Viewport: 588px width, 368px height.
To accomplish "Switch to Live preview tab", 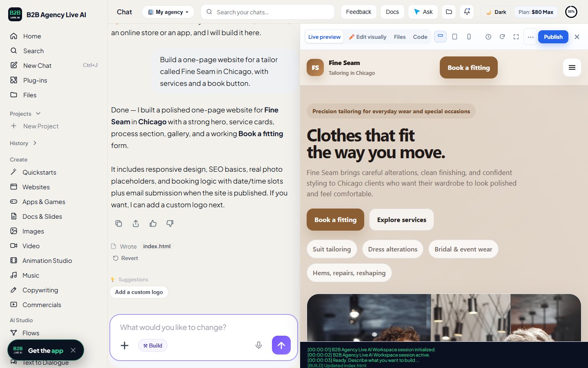I will 324,37.
